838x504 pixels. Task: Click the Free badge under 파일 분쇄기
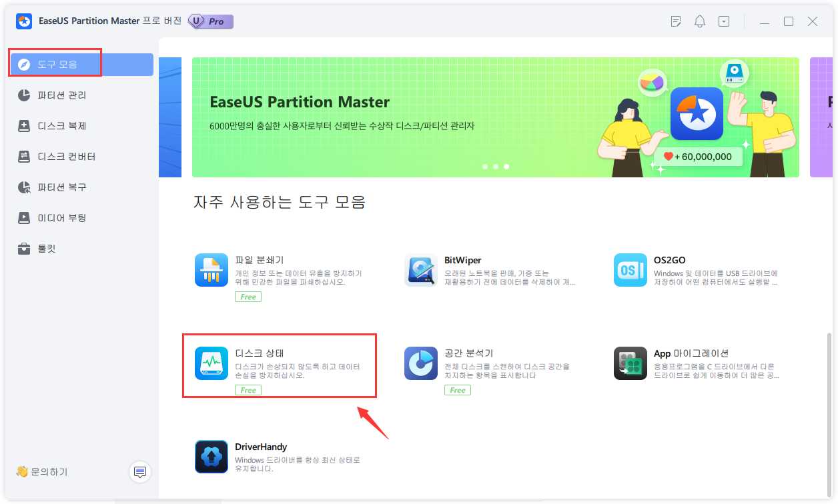click(248, 297)
